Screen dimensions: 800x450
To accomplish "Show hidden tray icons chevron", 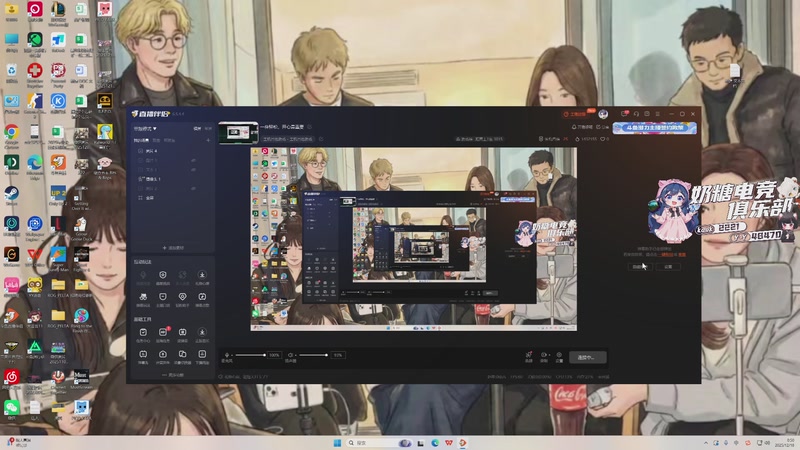I will point(706,443).
